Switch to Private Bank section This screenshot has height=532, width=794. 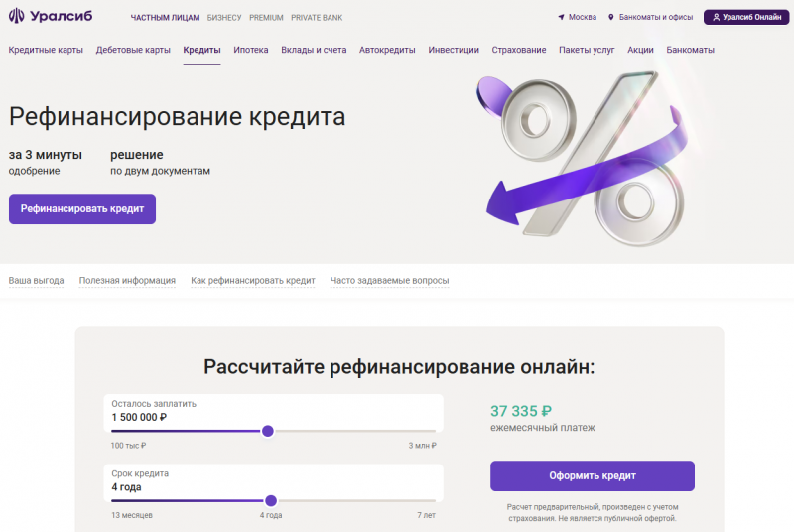317,18
